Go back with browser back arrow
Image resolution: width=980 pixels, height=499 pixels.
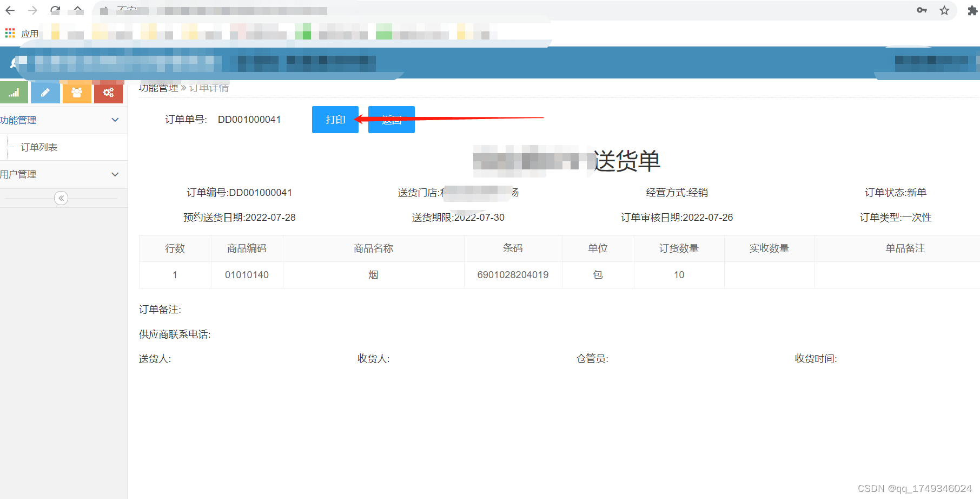pyautogui.click(x=10, y=10)
